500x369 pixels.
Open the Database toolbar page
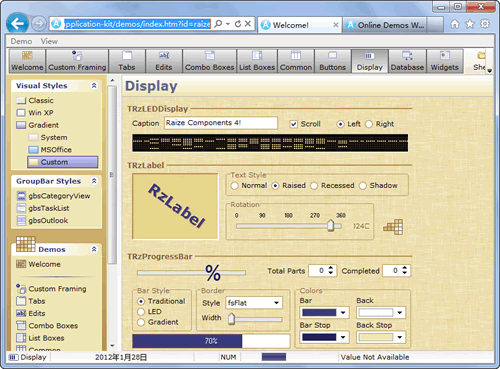(407, 61)
